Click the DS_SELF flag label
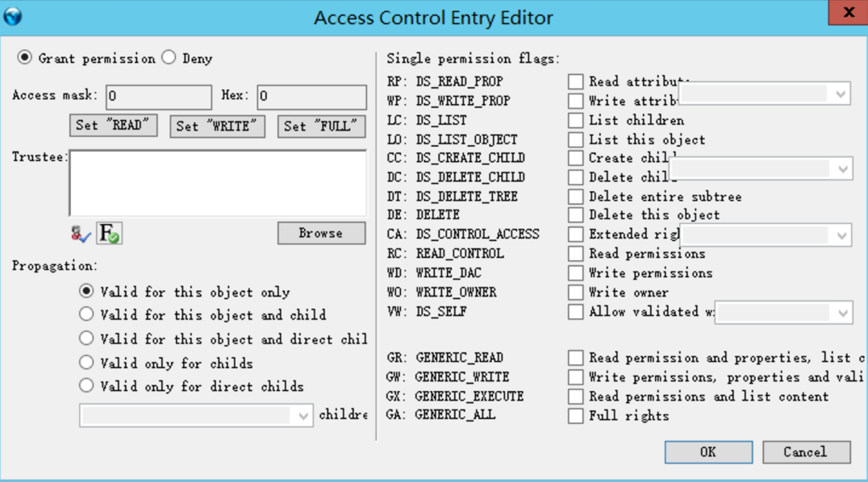Image resolution: width=868 pixels, height=482 pixels. click(x=441, y=312)
